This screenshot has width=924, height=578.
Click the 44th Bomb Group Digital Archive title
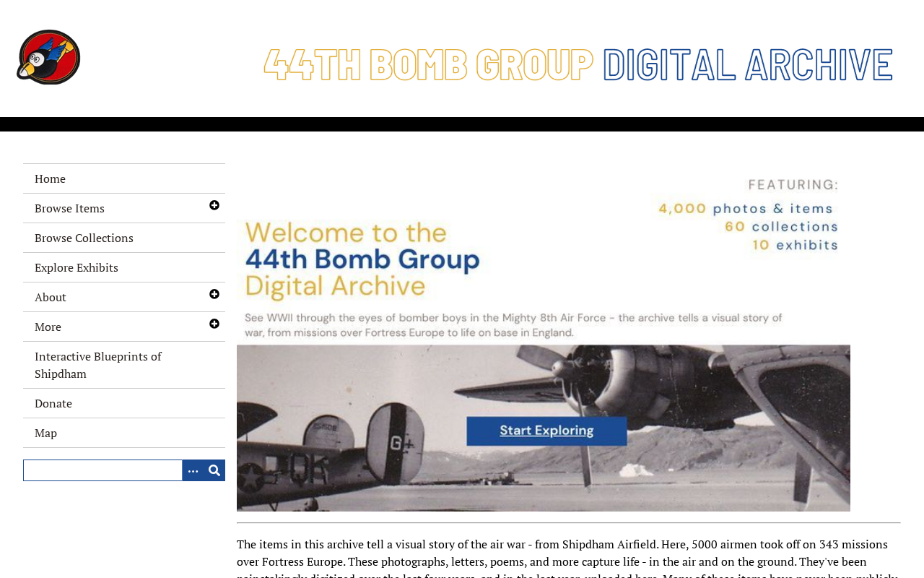tap(578, 64)
